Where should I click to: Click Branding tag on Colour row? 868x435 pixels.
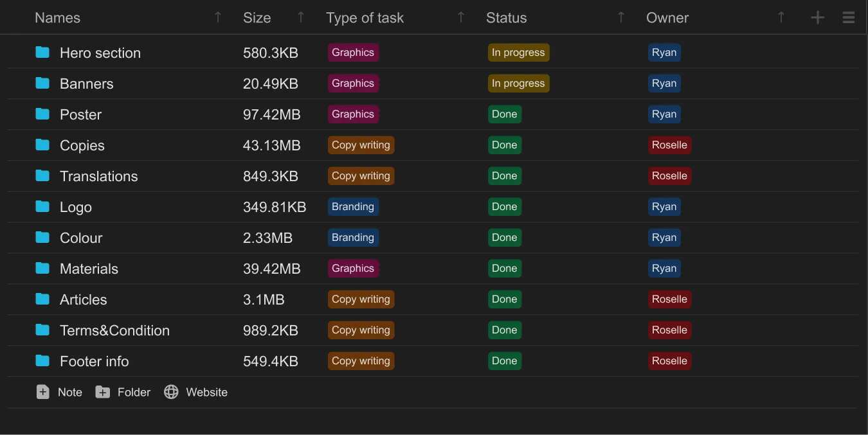click(352, 238)
